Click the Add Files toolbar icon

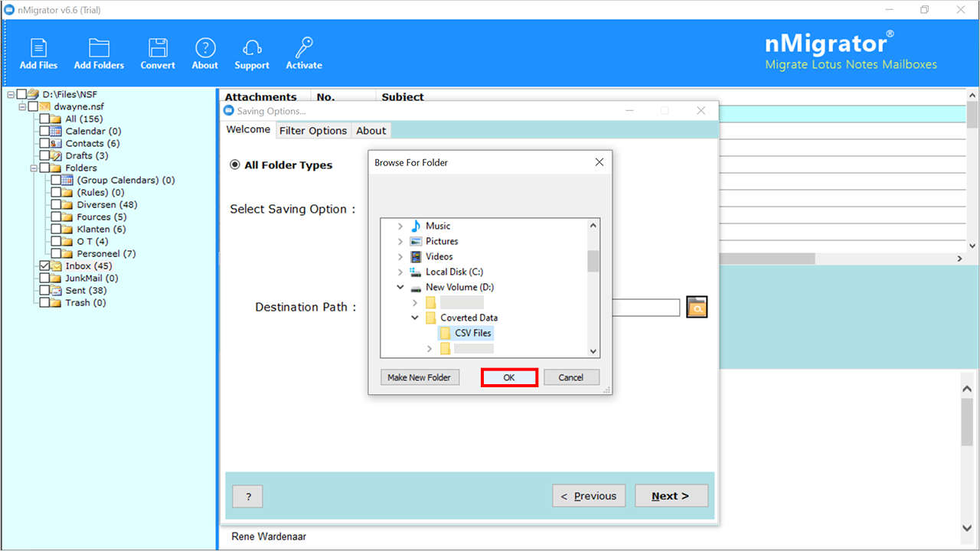(38, 47)
